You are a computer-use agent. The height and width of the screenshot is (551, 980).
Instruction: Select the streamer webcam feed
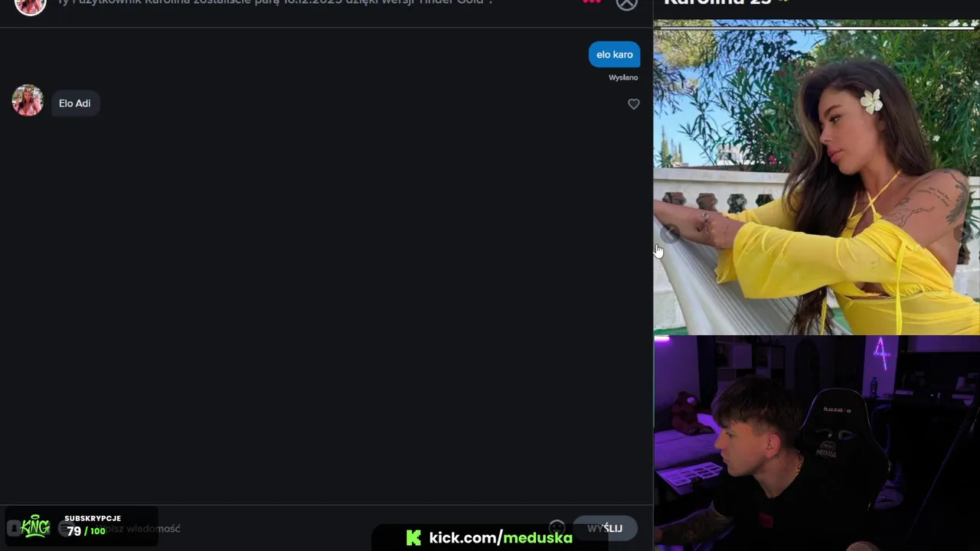pyautogui.click(x=816, y=443)
